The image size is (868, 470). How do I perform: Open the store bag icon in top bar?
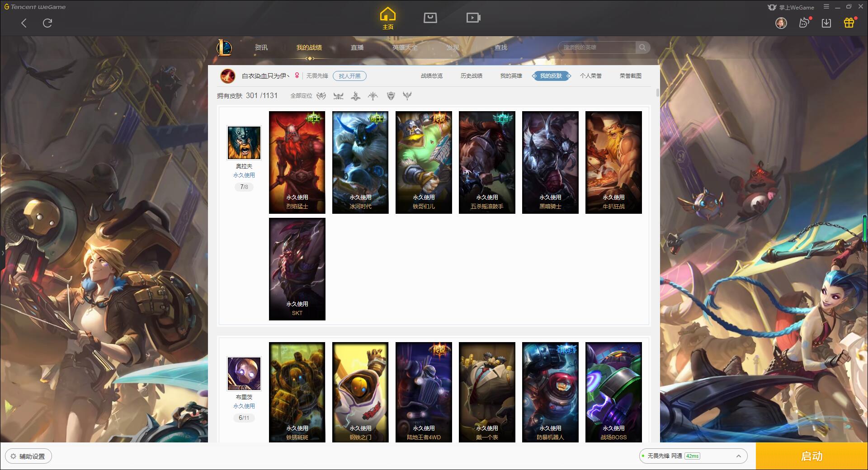tap(430, 18)
